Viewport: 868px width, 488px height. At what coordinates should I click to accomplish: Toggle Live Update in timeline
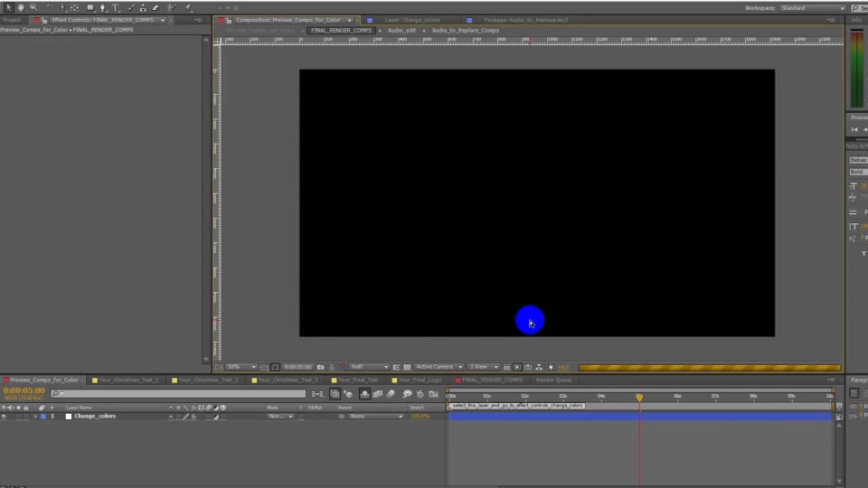(335, 394)
